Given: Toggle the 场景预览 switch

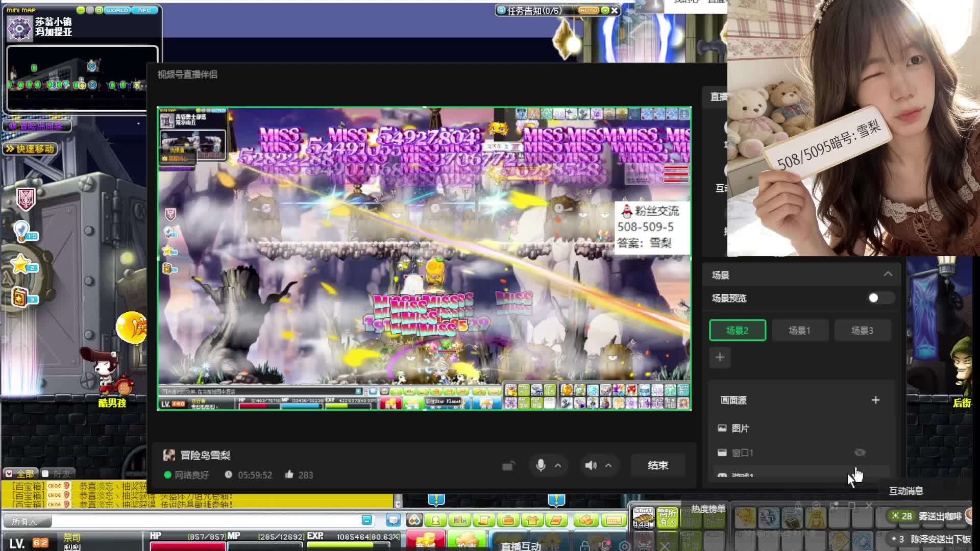Looking at the screenshot, I should [x=881, y=298].
